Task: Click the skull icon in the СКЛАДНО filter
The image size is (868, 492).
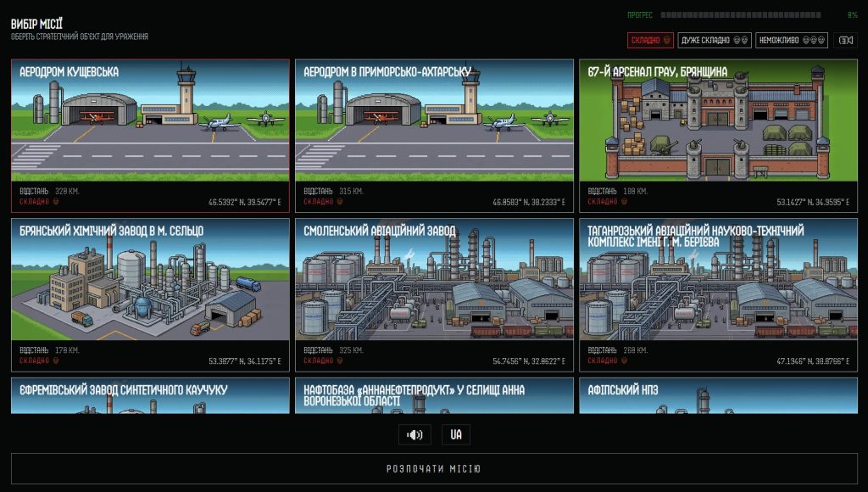Action: pos(666,40)
